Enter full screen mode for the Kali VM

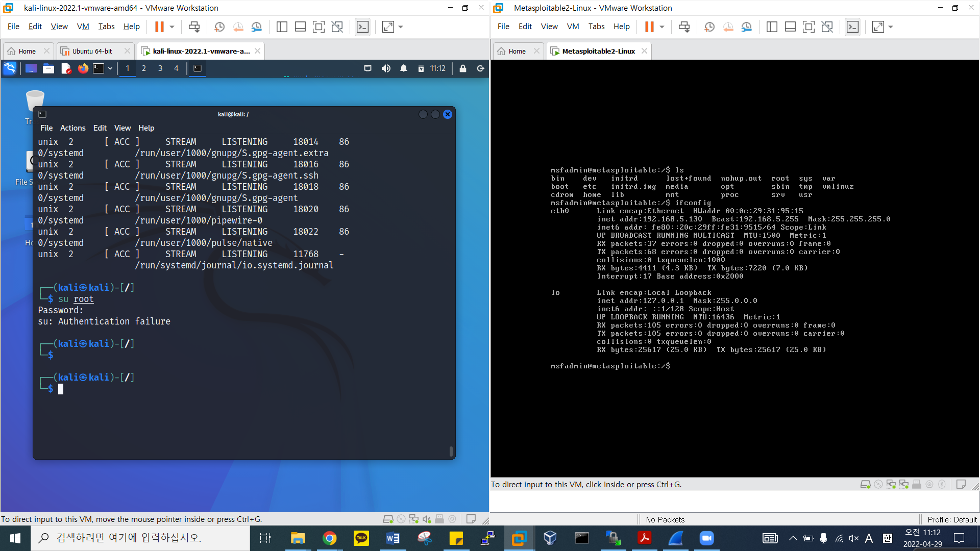318,27
